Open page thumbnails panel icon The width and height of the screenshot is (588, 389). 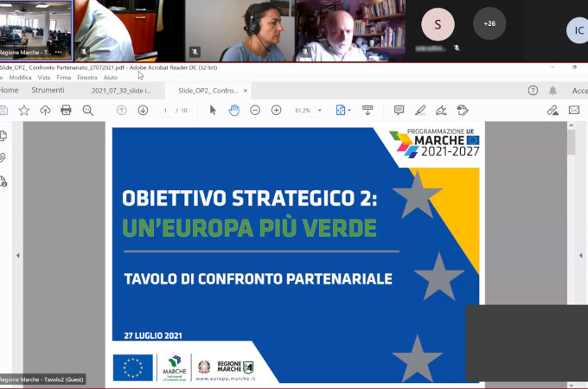3,136
